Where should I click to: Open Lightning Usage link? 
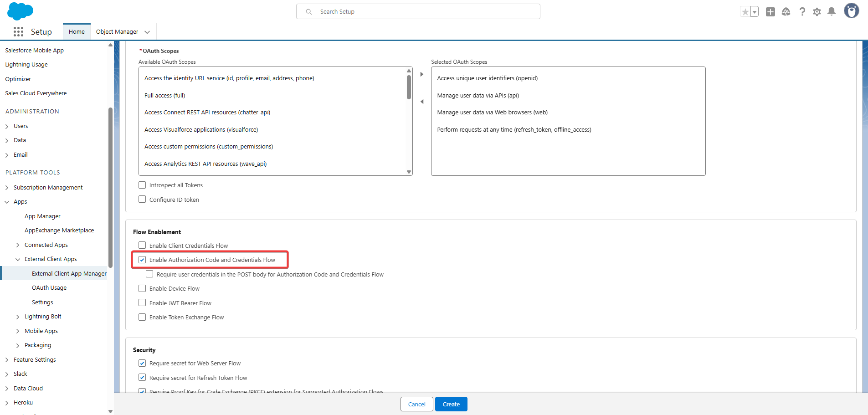26,65
